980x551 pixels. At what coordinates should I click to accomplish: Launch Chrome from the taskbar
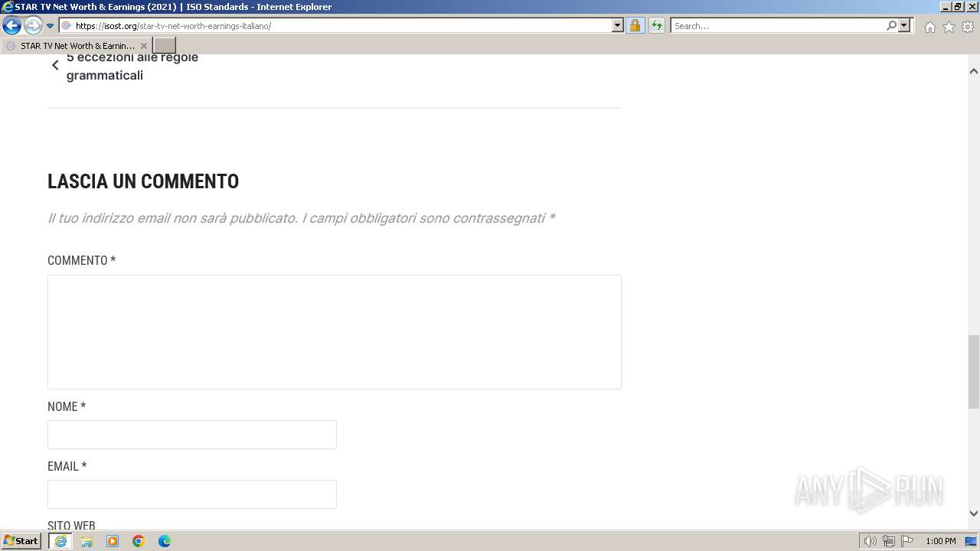139,541
